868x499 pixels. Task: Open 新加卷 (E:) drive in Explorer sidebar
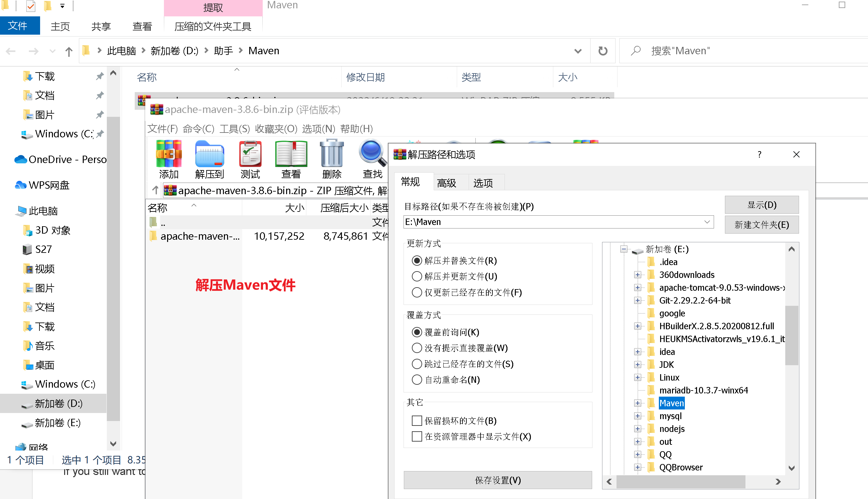click(x=51, y=423)
